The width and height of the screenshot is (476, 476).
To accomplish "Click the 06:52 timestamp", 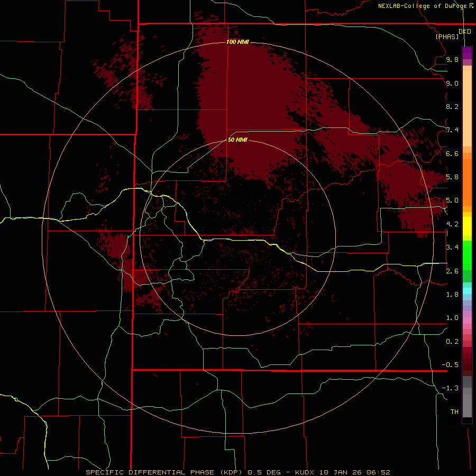I will coord(378,472).
